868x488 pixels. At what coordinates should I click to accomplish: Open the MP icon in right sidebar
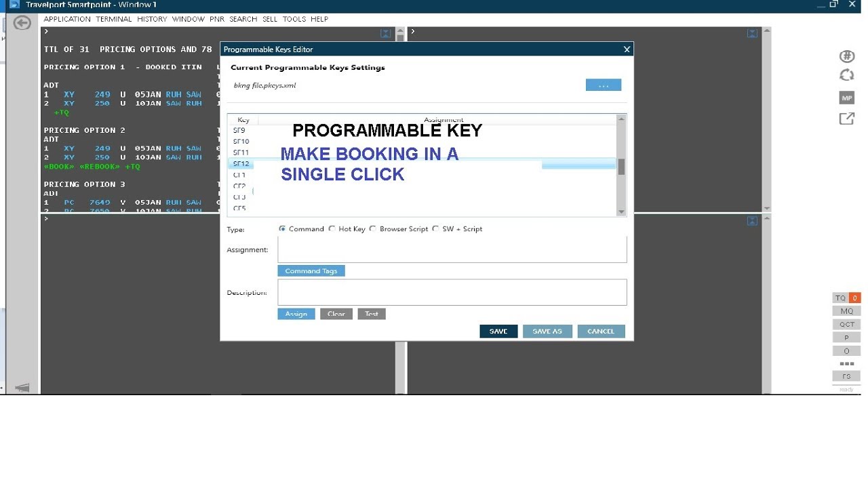(x=847, y=98)
